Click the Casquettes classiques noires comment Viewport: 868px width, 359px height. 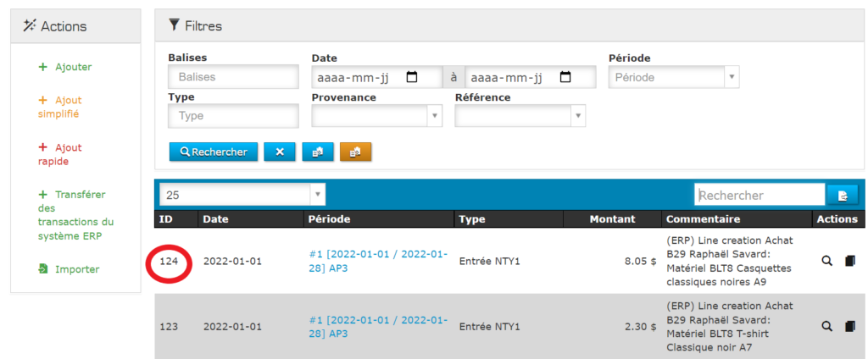(730, 261)
